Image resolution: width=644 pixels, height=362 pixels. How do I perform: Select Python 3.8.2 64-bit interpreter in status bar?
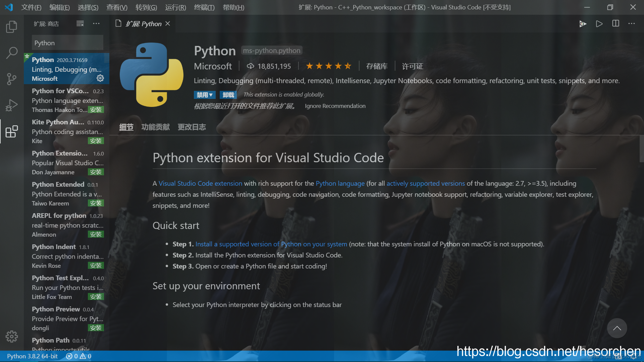(x=32, y=356)
